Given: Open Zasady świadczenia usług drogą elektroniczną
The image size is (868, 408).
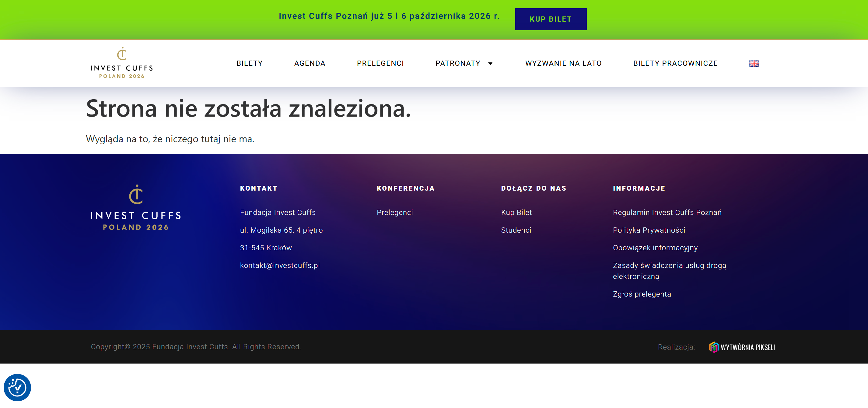Looking at the screenshot, I should 670,271.
